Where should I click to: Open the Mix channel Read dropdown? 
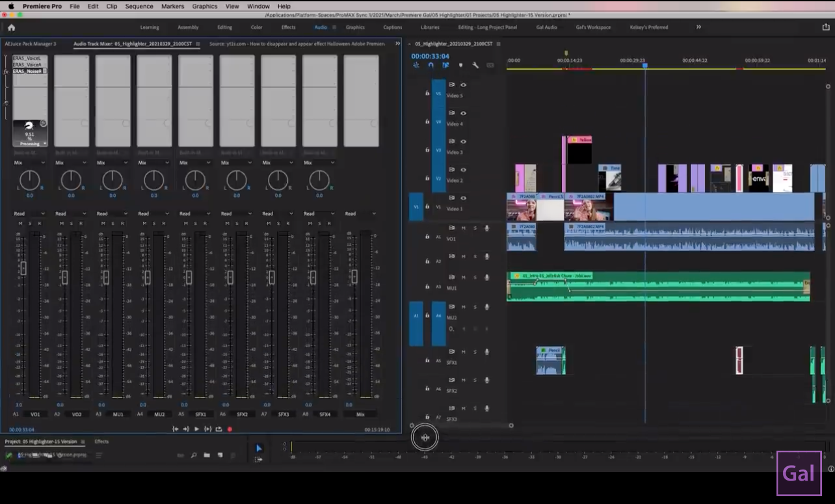tap(360, 213)
